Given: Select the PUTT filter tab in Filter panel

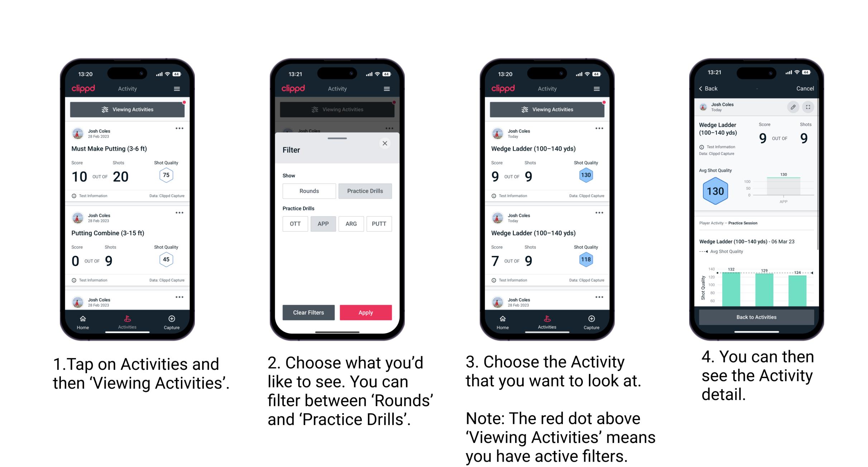Looking at the screenshot, I should [379, 223].
